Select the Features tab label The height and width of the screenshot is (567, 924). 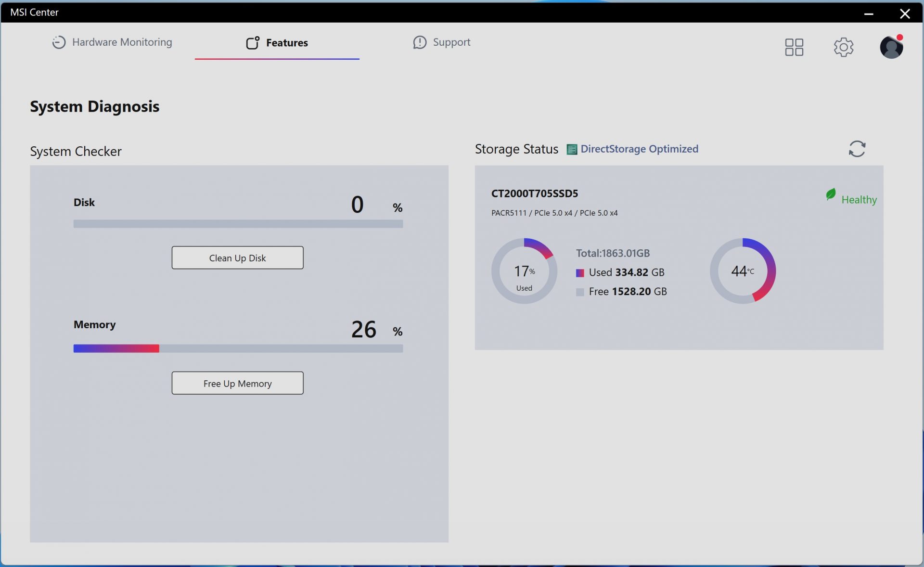(x=287, y=43)
